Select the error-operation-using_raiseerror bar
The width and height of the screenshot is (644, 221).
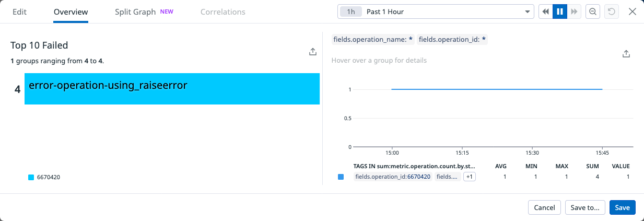[x=172, y=89]
